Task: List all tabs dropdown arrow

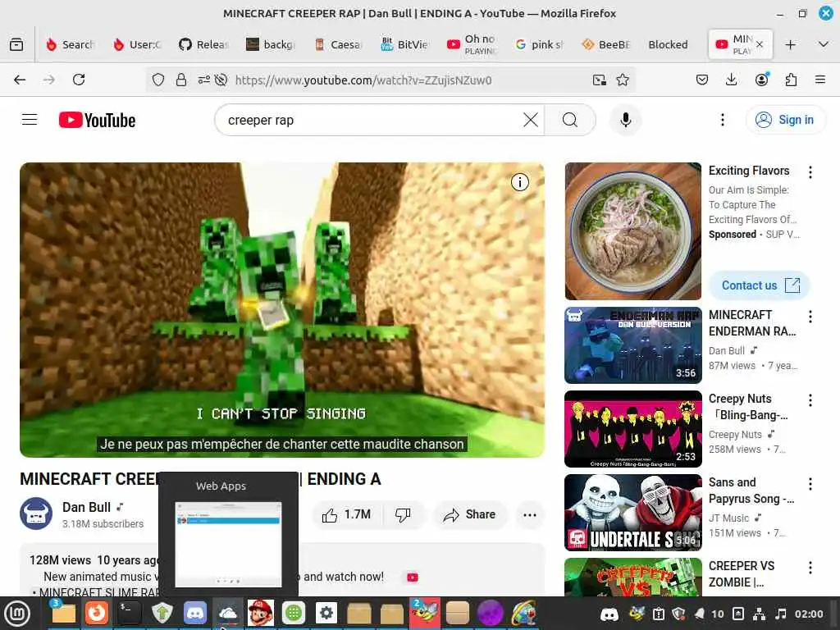Action: tap(824, 44)
